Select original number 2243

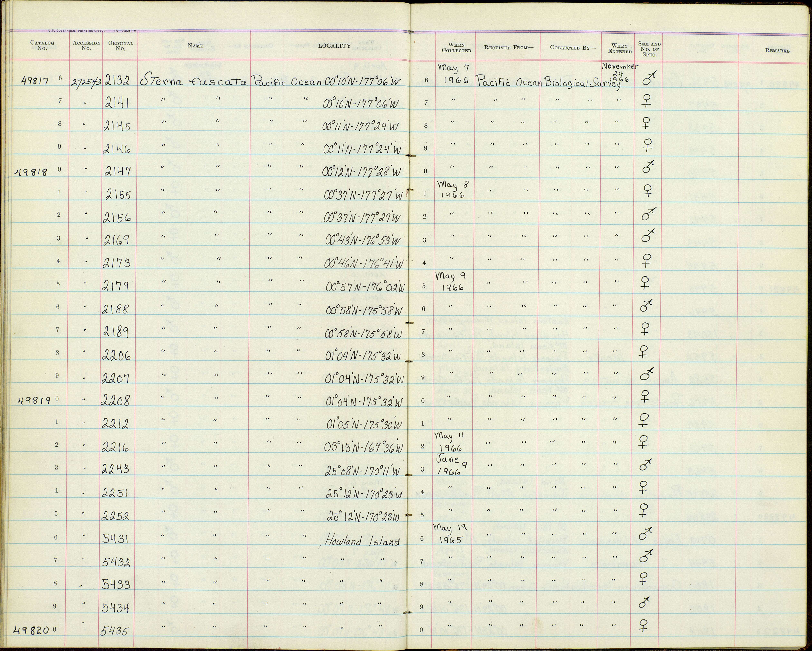tap(116, 469)
